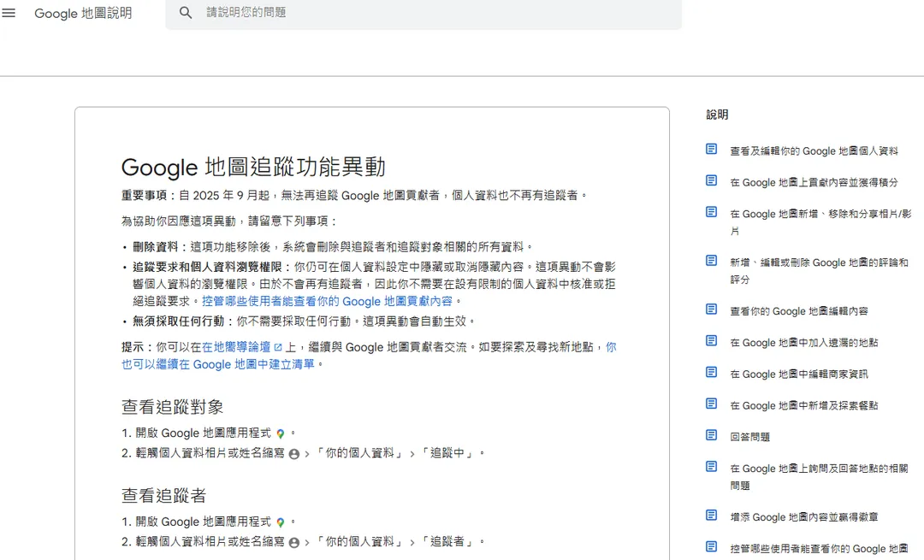
Task: Click profile avatar icon under 查看追蹤者
Action: pos(294,542)
